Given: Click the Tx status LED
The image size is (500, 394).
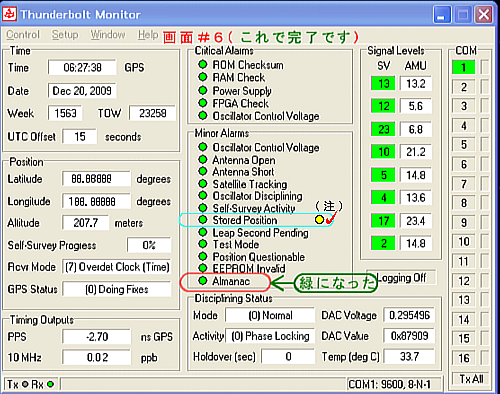Looking at the screenshot, I should point(25,384).
